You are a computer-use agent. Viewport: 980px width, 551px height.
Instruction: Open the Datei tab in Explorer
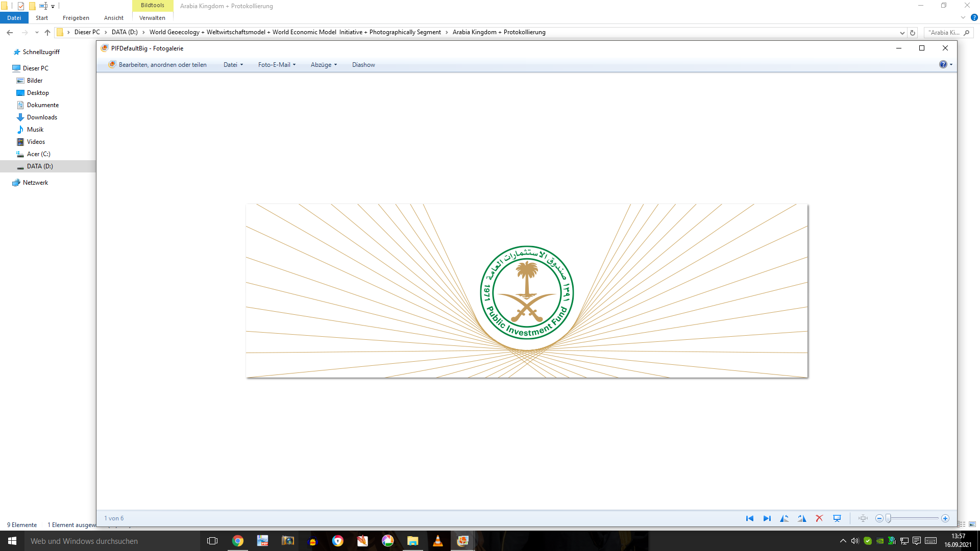(14, 18)
